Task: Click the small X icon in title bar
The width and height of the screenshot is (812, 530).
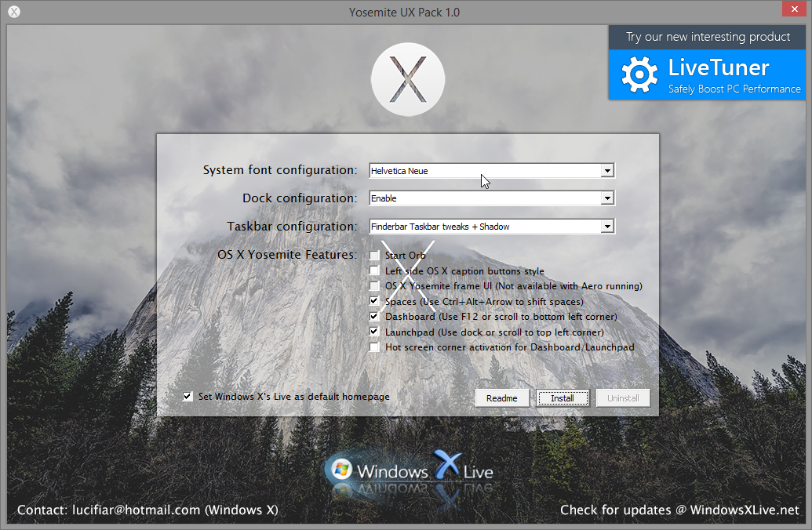Action: pyautogui.click(x=14, y=12)
